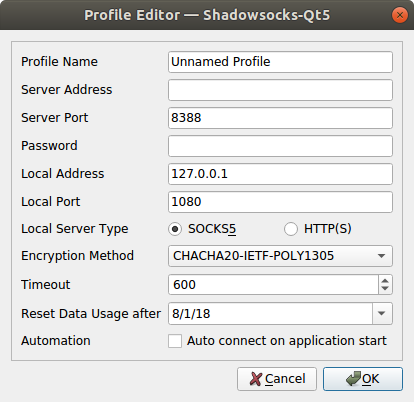Click the Local Address field

click(x=280, y=174)
